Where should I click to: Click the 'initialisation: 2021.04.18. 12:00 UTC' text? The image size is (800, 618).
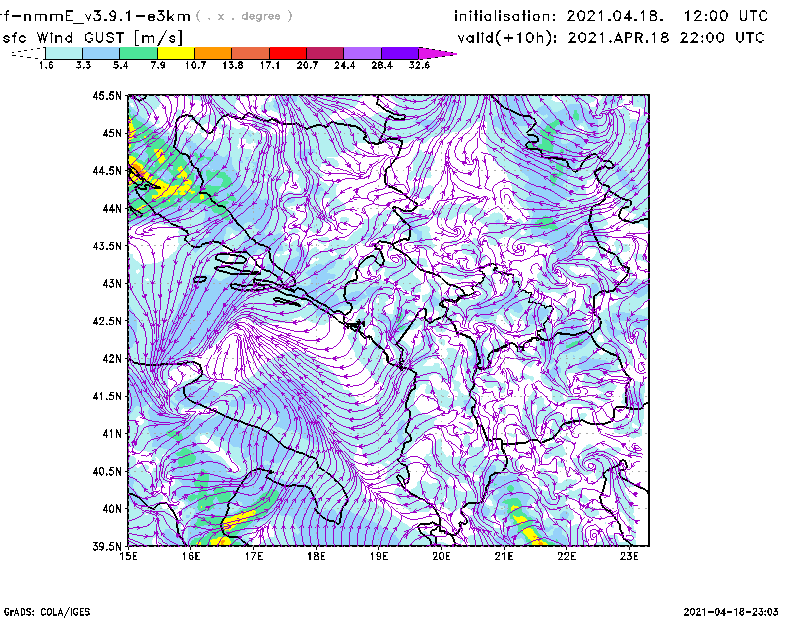[x=611, y=16]
